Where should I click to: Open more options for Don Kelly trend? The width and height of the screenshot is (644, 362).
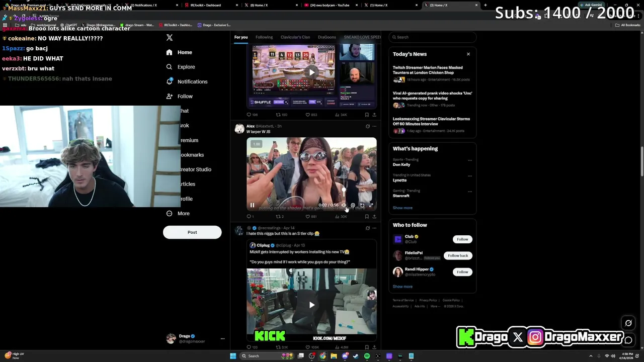click(x=470, y=160)
